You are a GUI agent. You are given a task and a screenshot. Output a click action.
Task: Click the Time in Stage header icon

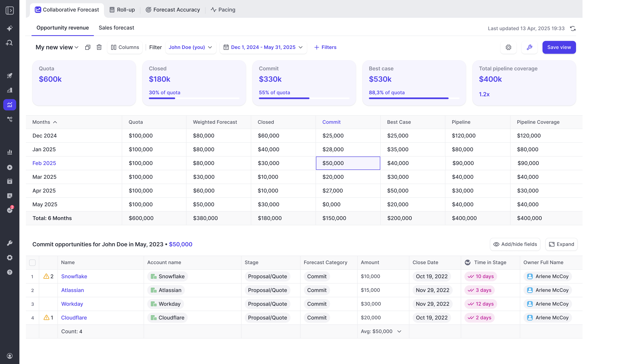(x=468, y=262)
